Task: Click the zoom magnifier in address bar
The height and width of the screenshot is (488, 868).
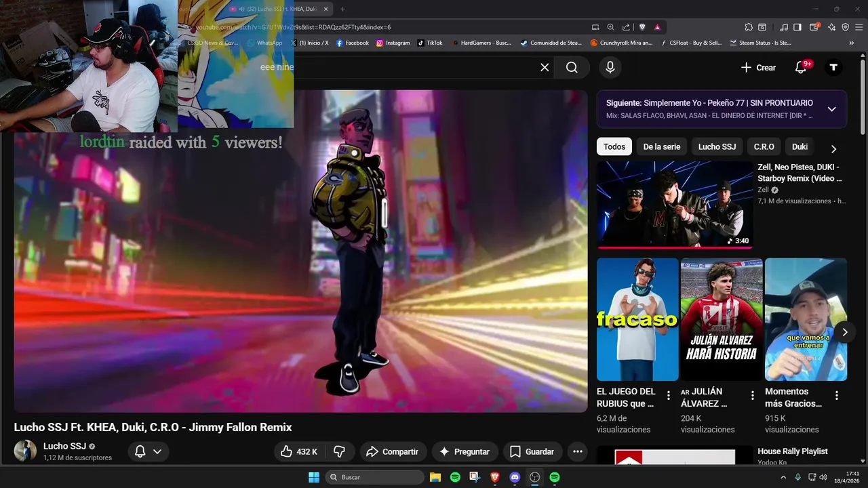Action: click(610, 27)
